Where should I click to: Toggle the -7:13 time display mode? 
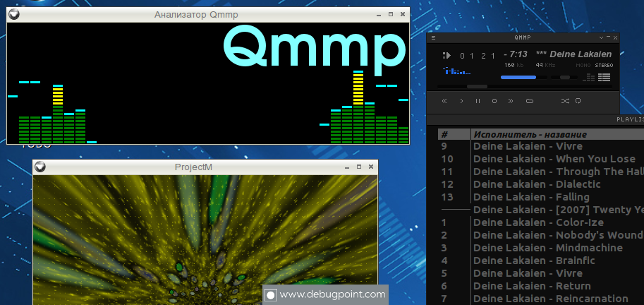point(516,54)
